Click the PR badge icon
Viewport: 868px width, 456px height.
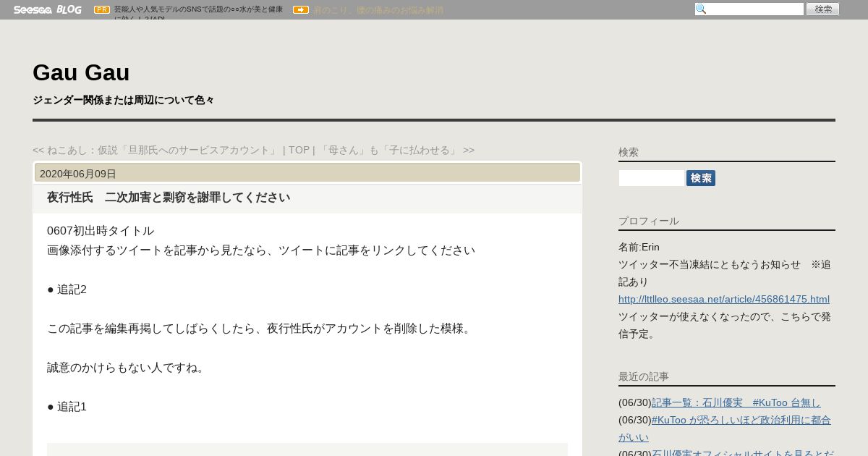tap(102, 10)
